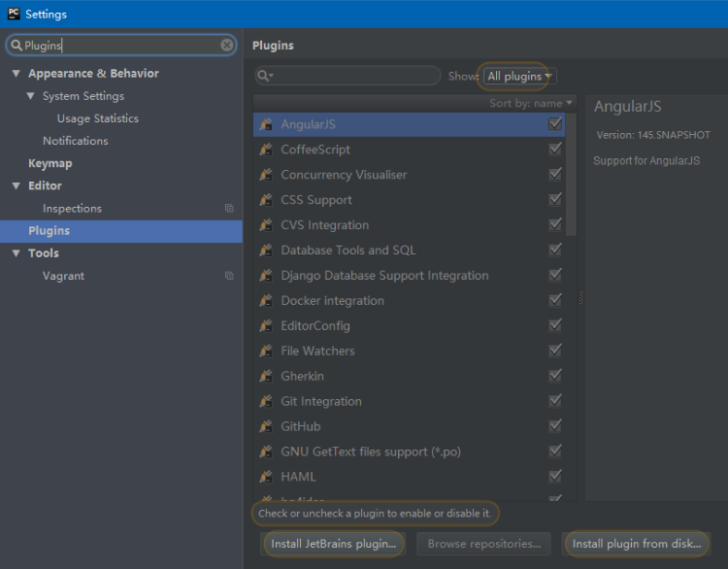The height and width of the screenshot is (569, 728).
Task: Click Install JetBrains plugin button
Action: tap(333, 544)
